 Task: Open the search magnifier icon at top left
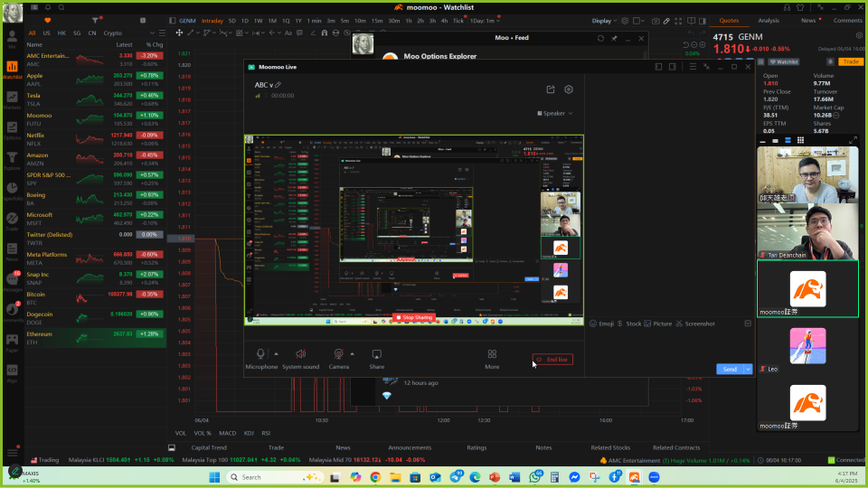click(x=61, y=7)
